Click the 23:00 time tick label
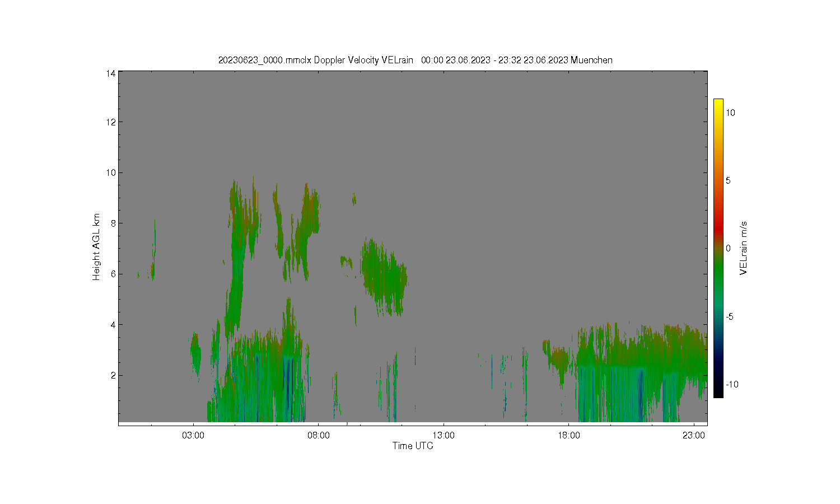The height and width of the screenshot is (504, 840). [694, 436]
